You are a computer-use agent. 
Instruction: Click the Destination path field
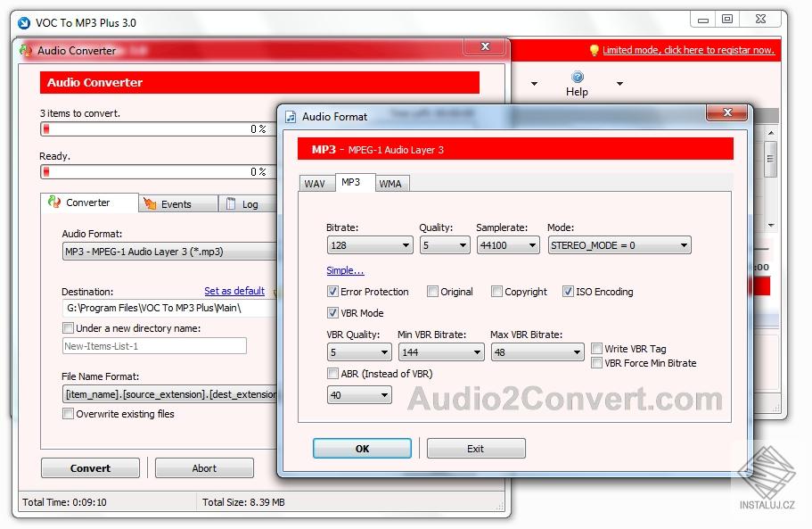170,308
